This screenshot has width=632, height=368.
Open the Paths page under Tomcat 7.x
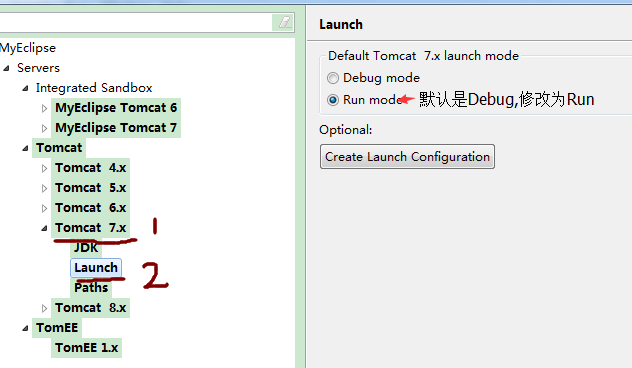point(91,288)
